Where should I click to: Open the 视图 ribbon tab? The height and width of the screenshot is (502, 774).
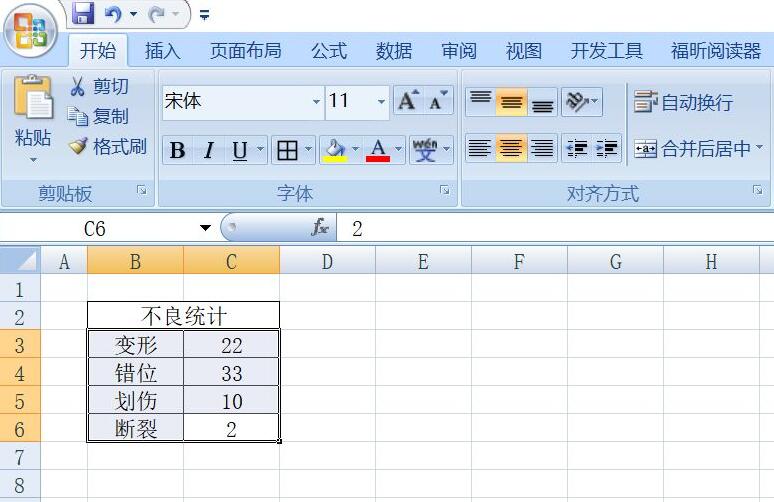[x=524, y=50]
